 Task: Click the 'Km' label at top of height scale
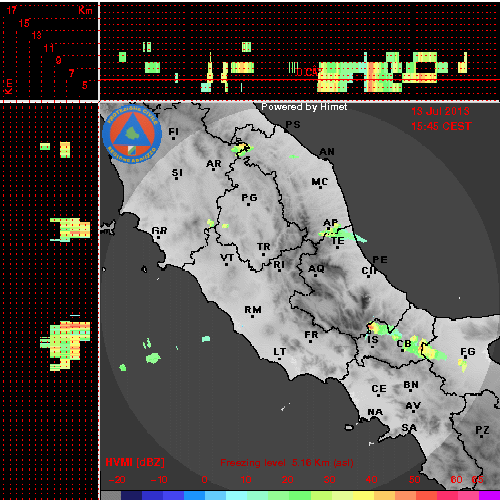(x=85, y=10)
